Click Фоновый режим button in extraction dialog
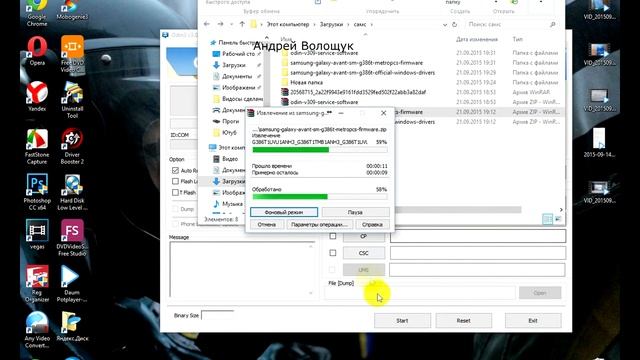 coord(284,212)
